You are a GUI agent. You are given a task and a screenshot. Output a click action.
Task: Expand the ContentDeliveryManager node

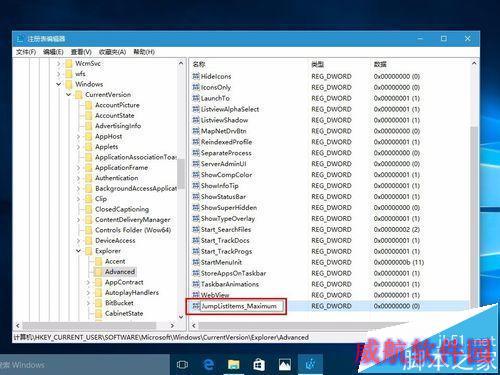click(79, 220)
